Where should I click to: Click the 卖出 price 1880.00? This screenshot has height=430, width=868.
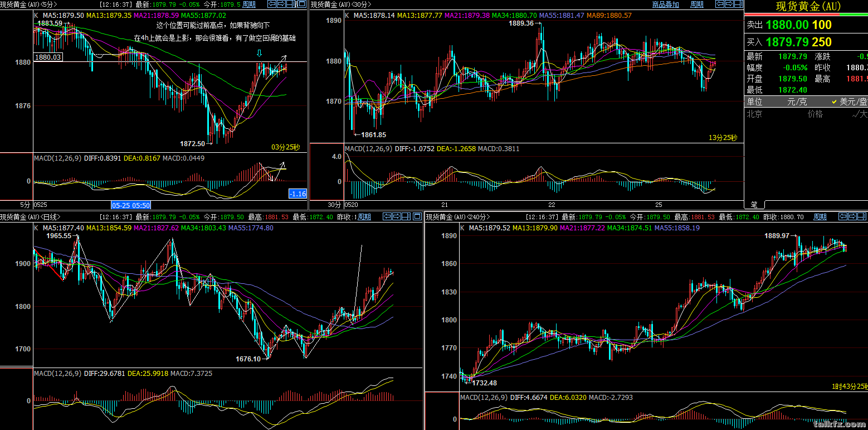(x=787, y=25)
